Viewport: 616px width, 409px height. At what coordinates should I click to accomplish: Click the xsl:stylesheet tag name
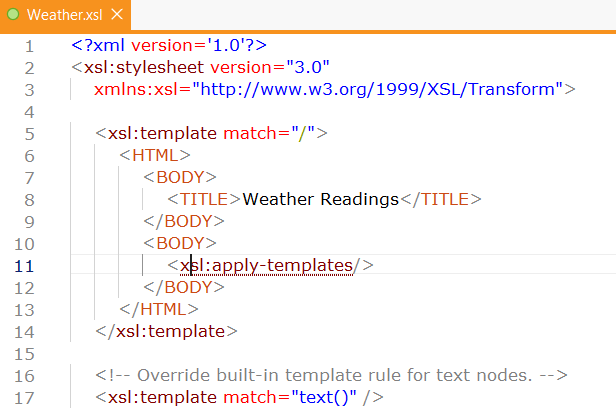133,68
